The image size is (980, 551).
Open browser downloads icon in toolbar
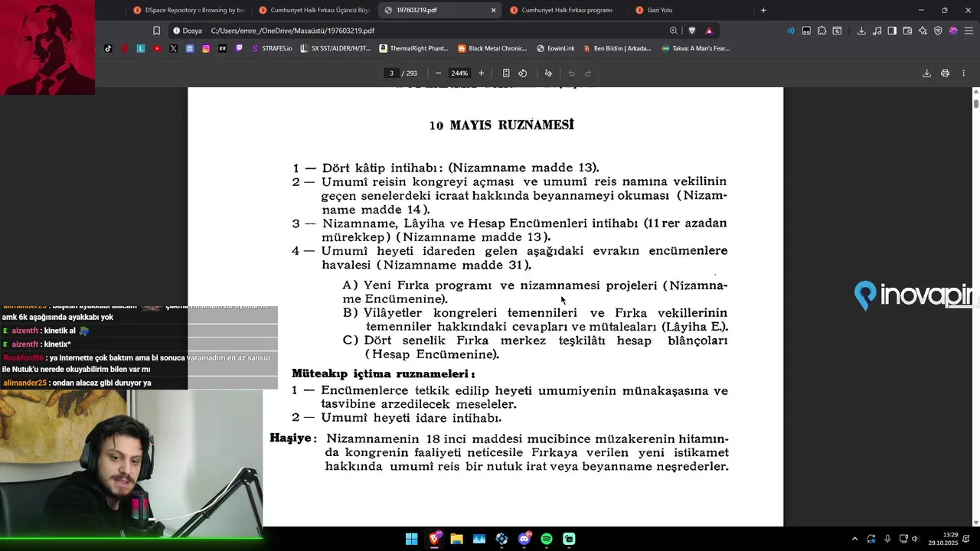(x=861, y=31)
